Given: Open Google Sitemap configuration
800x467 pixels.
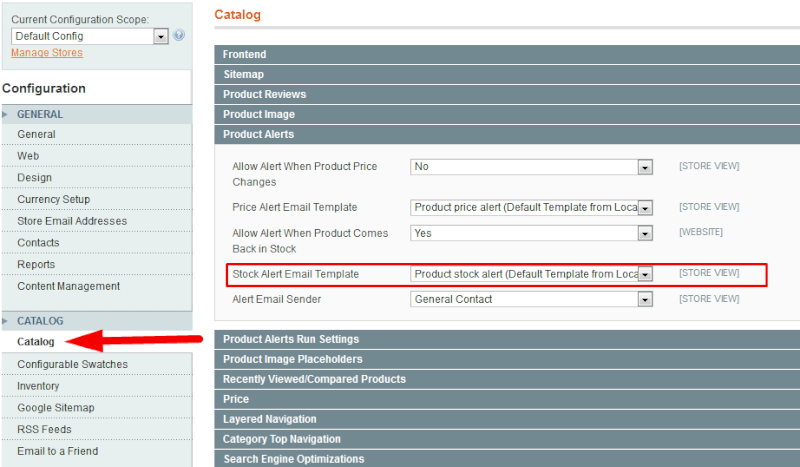Looking at the screenshot, I should click(x=56, y=407).
